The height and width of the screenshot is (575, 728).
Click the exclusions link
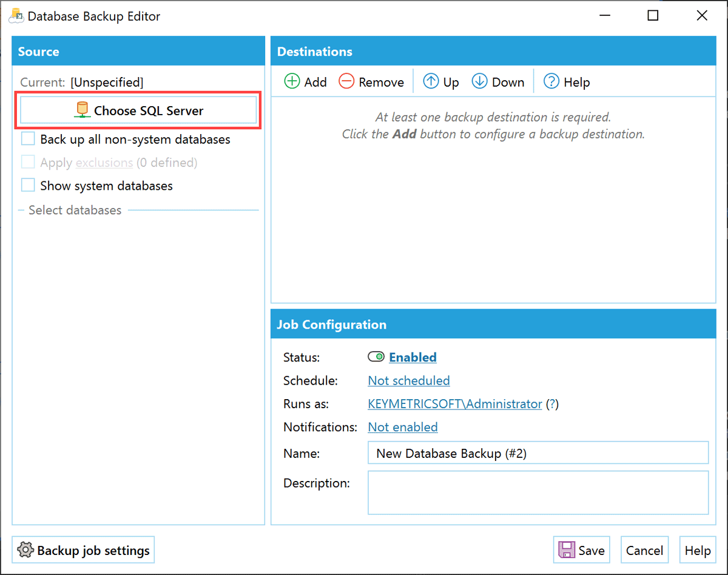[104, 163]
